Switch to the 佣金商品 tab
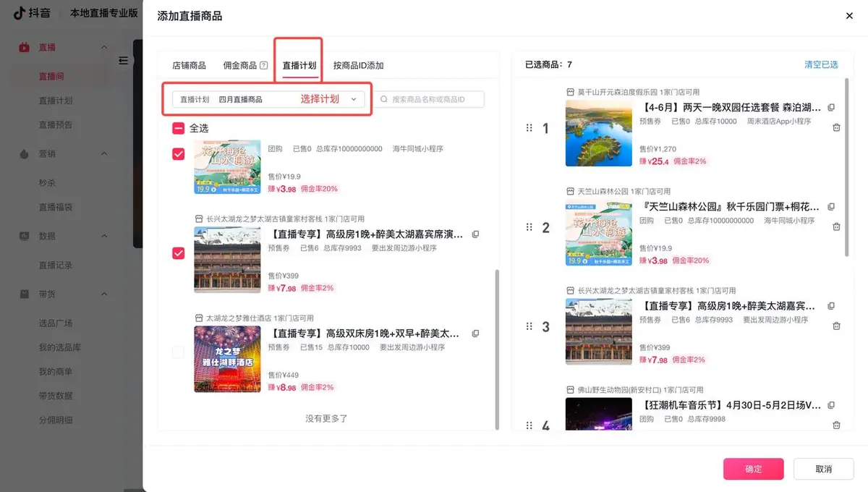The width and height of the screenshot is (868, 492). point(240,66)
